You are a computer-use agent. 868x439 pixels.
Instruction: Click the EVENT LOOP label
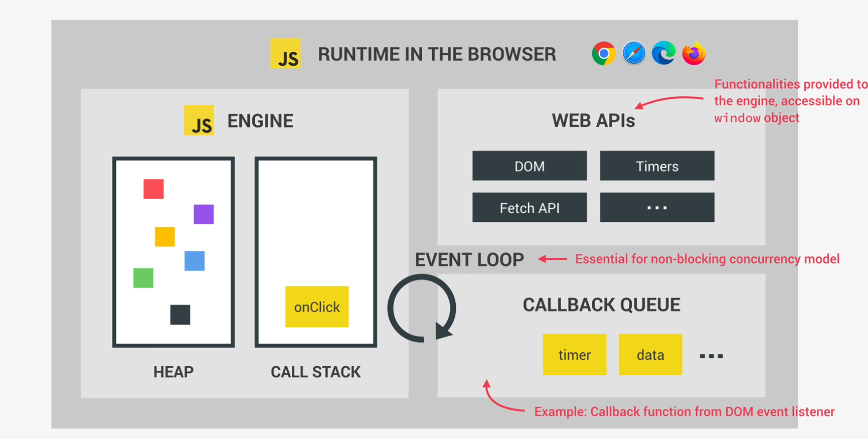click(x=469, y=260)
